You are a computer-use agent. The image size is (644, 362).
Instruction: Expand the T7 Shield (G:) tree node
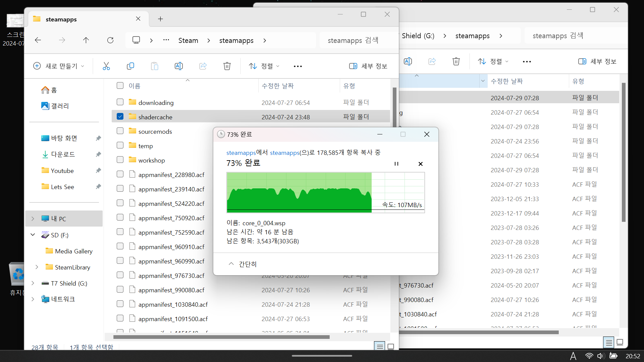click(x=33, y=283)
